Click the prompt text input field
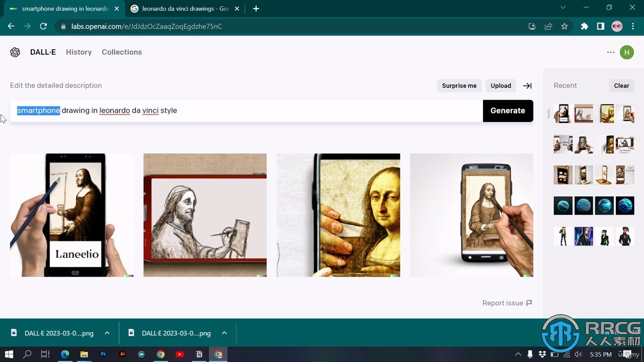 pyautogui.click(x=247, y=111)
